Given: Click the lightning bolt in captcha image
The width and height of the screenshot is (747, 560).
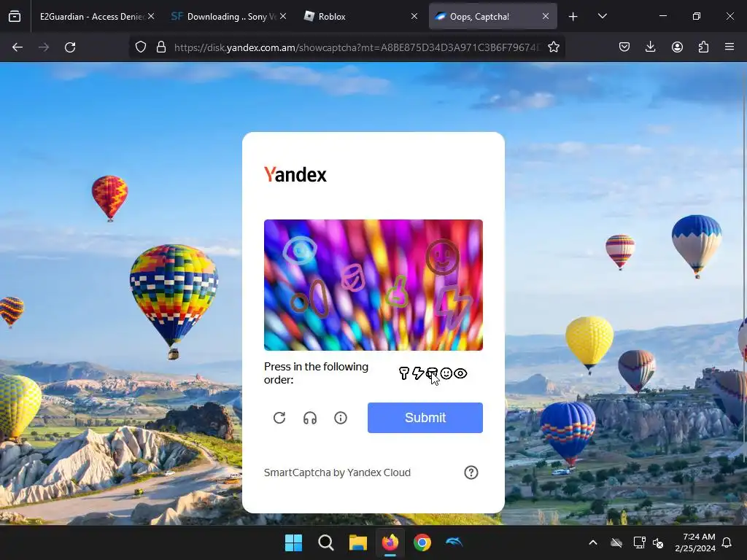Looking at the screenshot, I should (x=452, y=307).
